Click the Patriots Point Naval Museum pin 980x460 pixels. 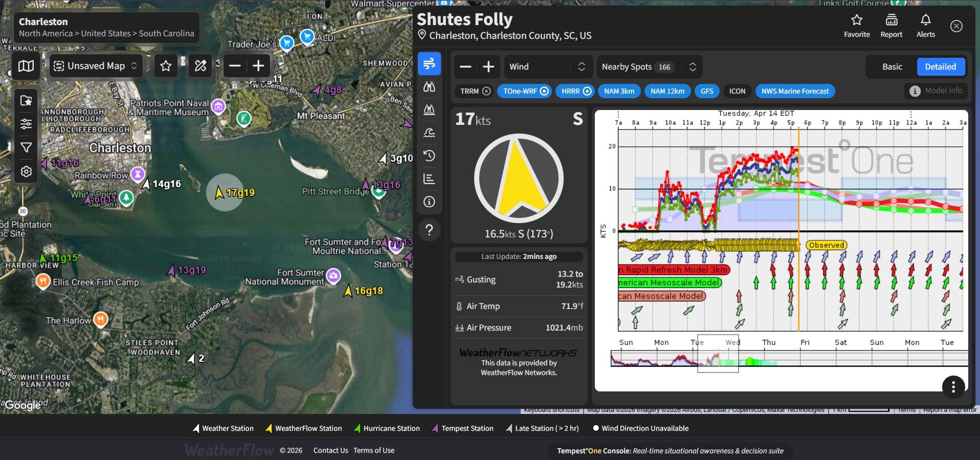coord(219,106)
